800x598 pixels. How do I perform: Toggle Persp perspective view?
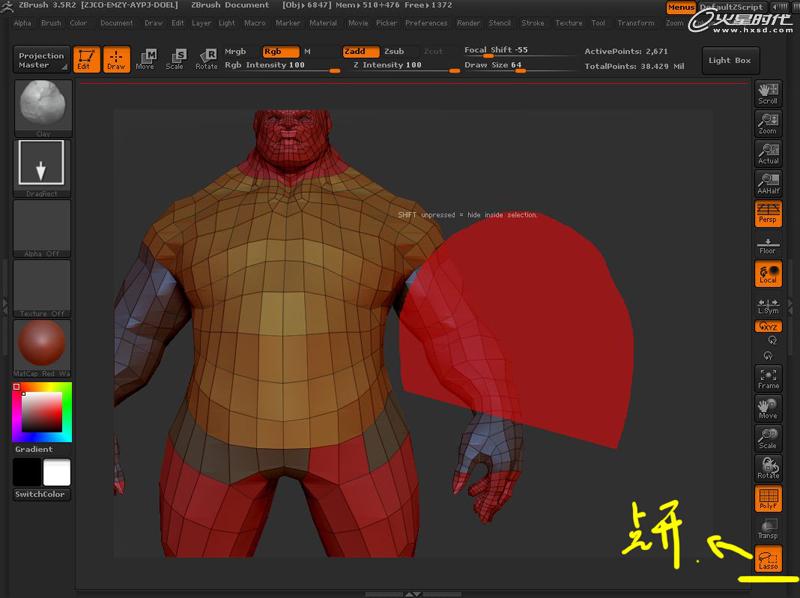(768, 213)
